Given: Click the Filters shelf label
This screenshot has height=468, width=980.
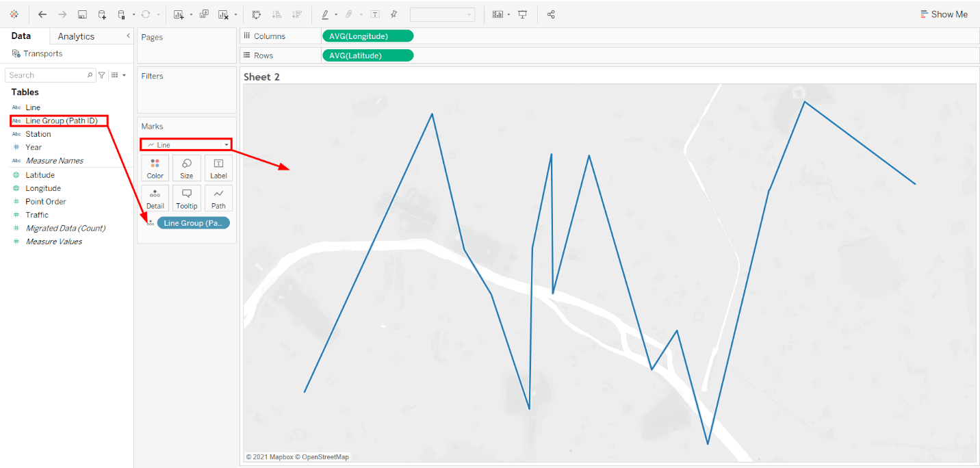Looking at the screenshot, I should pyautogui.click(x=153, y=76).
